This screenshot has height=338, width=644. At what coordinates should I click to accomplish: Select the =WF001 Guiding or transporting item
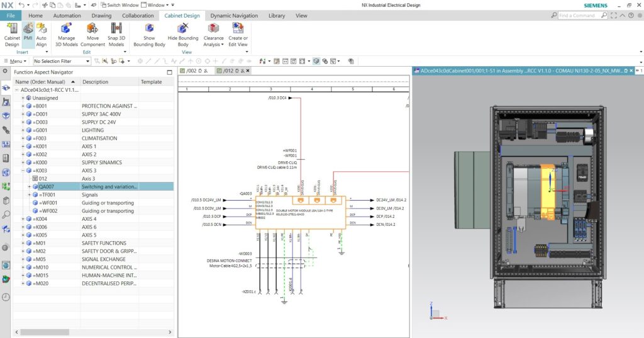[x=49, y=203]
